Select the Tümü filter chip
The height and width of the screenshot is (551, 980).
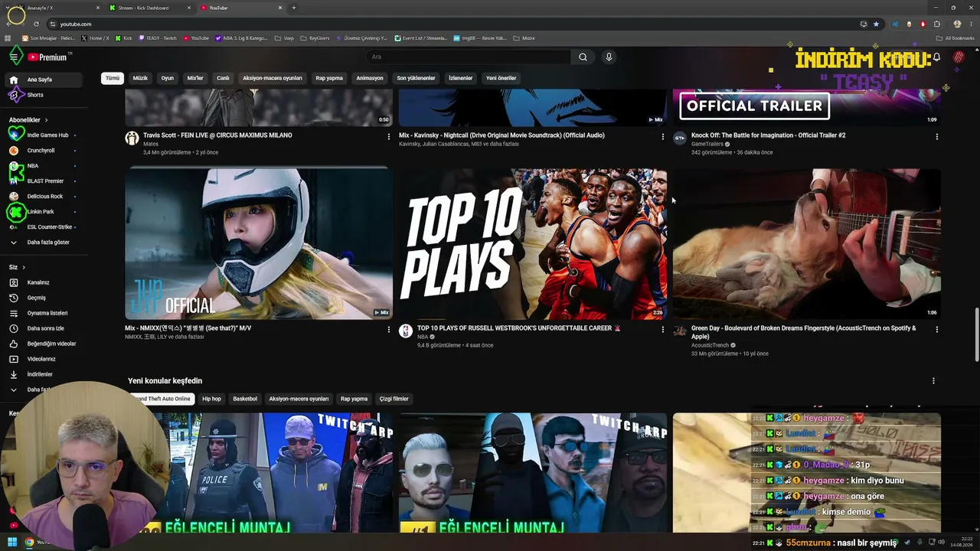click(113, 78)
